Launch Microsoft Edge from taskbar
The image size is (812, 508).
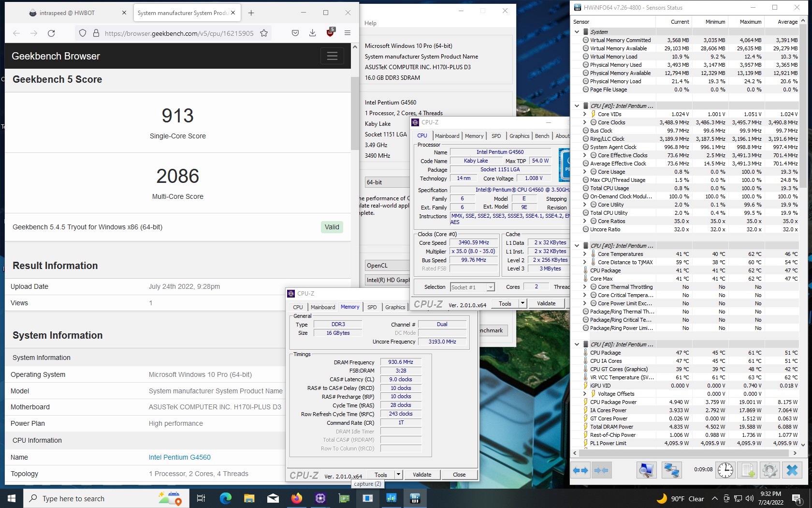tap(225, 498)
